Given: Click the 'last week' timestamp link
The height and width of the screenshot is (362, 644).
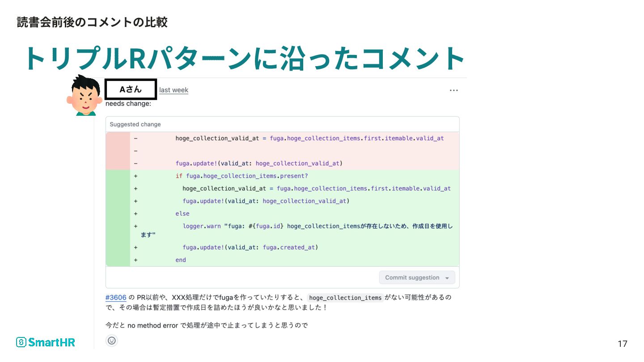Looking at the screenshot, I should tap(174, 90).
